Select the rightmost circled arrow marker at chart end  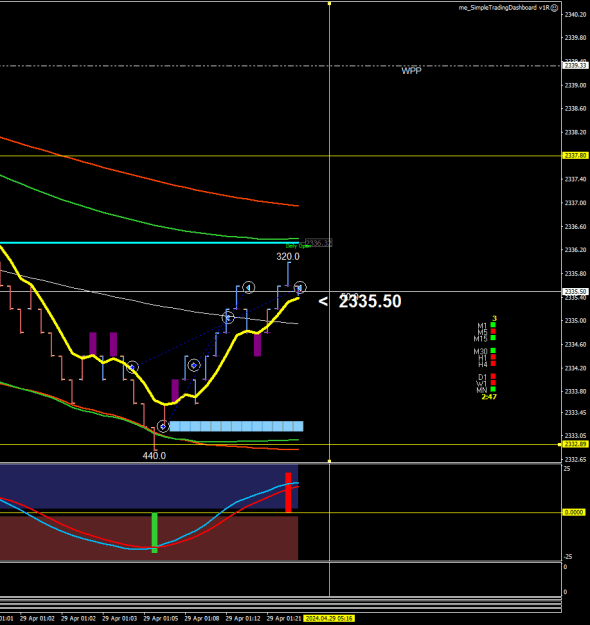tap(300, 287)
